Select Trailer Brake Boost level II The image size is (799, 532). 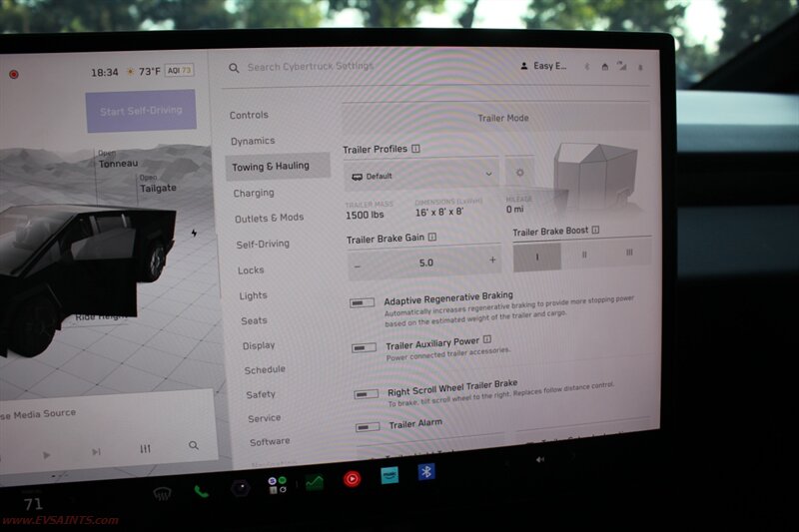pyautogui.click(x=584, y=255)
